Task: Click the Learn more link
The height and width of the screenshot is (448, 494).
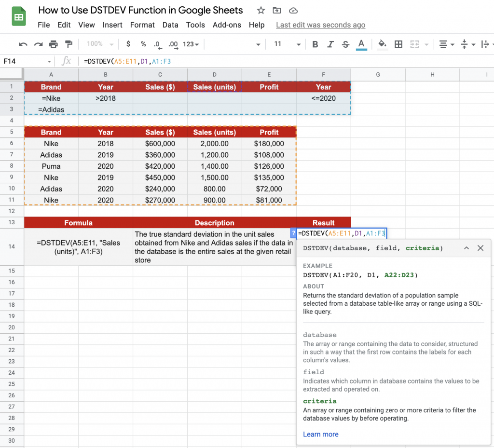Action: (x=320, y=434)
